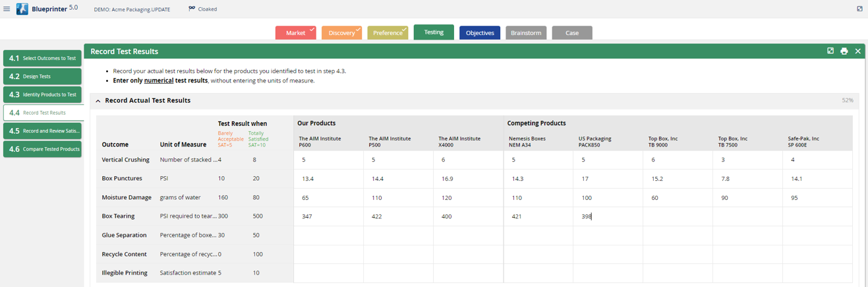Click the Unit of Measure column header
The height and width of the screenshot is (287, 868).
(183, 144)
